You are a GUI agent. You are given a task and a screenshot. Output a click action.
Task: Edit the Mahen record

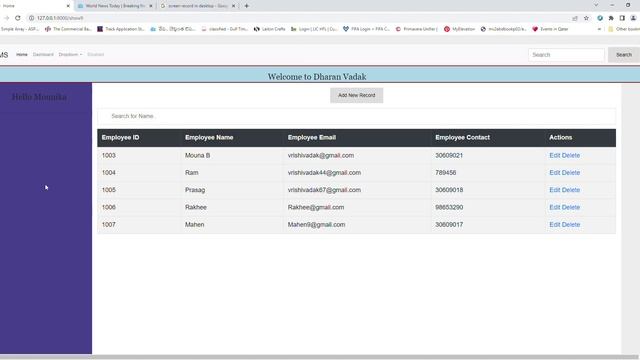click(x=555, y=224)
